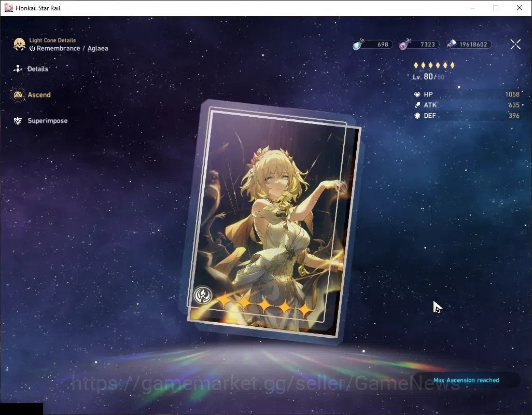The height and width of the screenshot is (415, 532).
Task: Click the ATK stat icon
Action: pyautogui.click(x=417, y=105)
